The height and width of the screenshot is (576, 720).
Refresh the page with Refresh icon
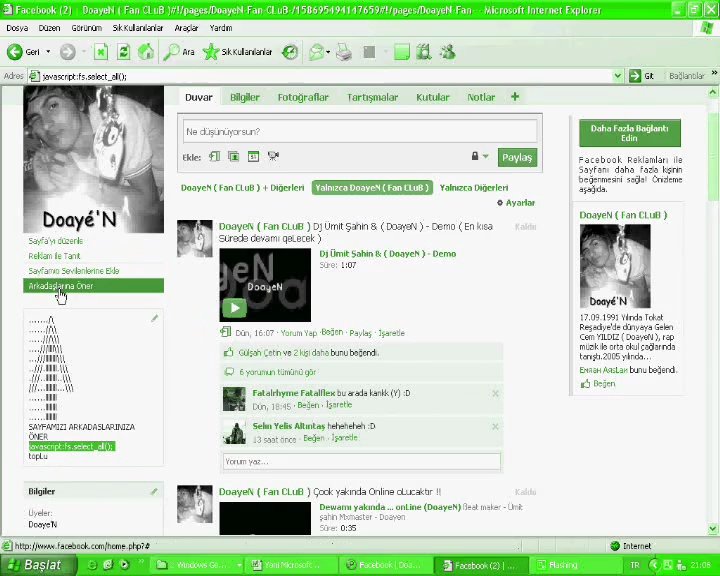124,52
